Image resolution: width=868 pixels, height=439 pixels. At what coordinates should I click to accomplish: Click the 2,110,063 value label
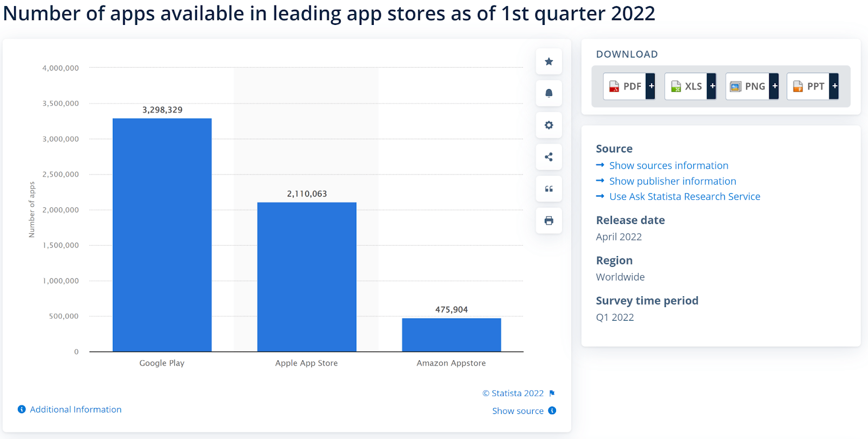(307, 194)
